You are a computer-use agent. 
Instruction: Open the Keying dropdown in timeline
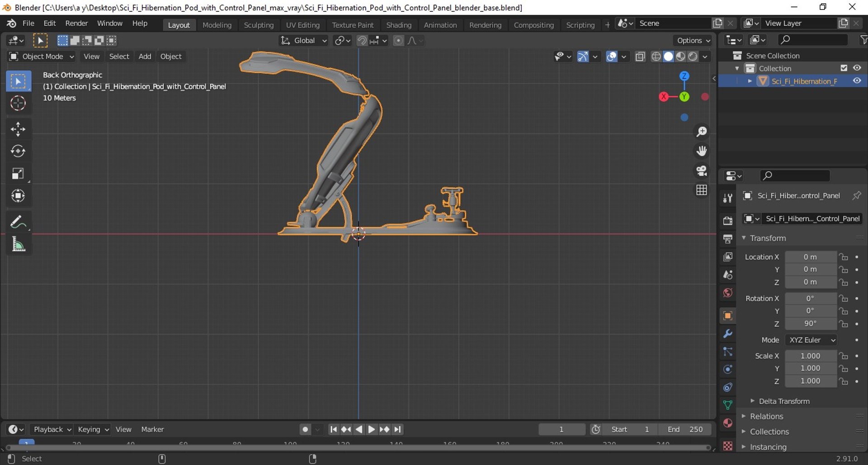point(93,429)
